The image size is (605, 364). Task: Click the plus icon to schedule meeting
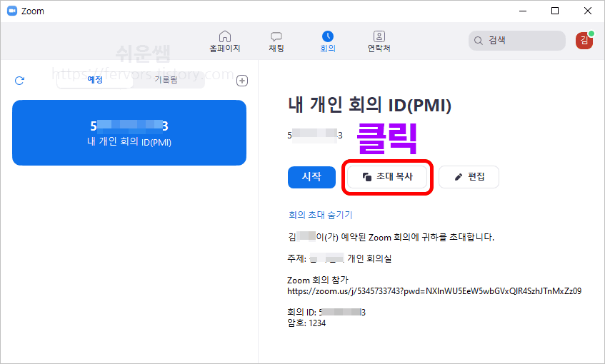coord(242,81)
